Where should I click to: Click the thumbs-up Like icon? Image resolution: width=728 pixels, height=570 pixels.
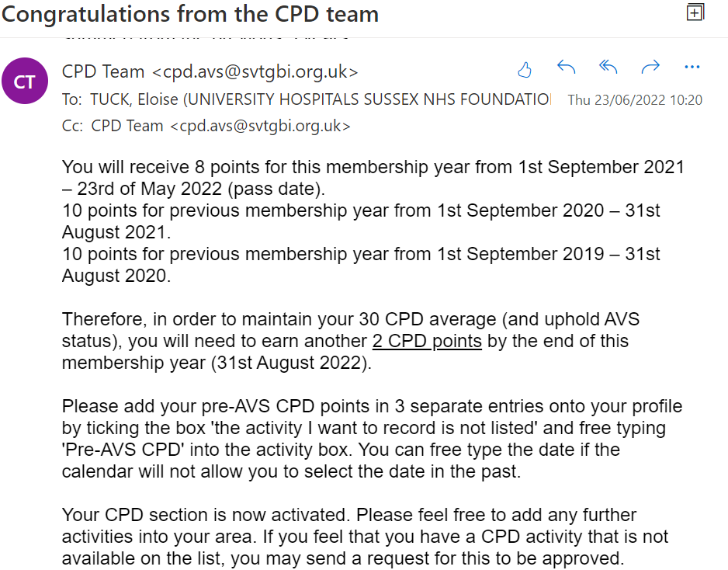click(x=525, y=70)
